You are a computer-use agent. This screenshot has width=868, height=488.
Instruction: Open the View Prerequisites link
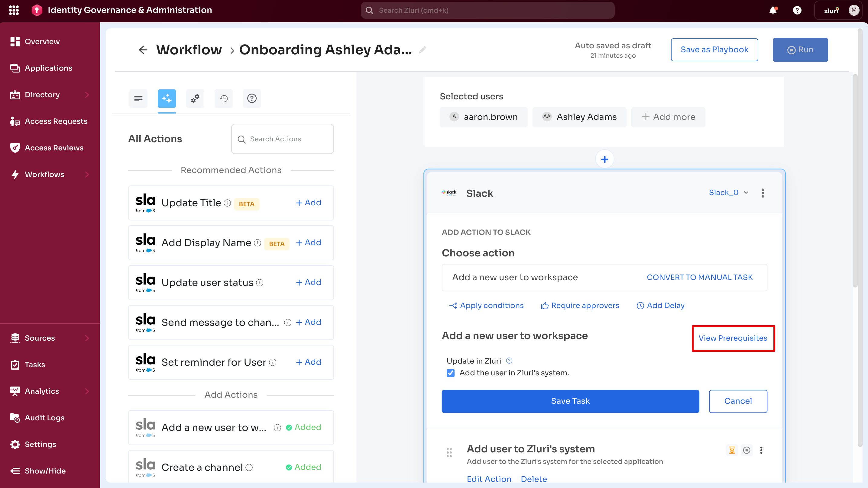click(733, 338)
